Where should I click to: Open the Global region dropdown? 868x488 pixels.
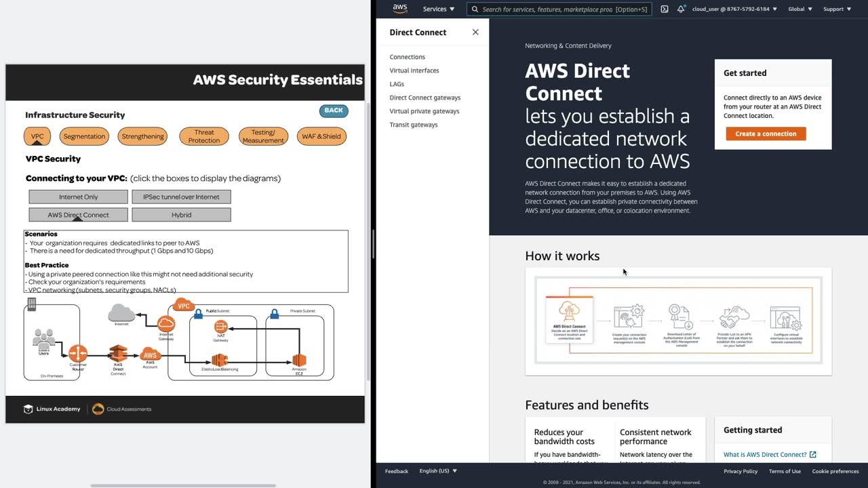pos(800,9)
